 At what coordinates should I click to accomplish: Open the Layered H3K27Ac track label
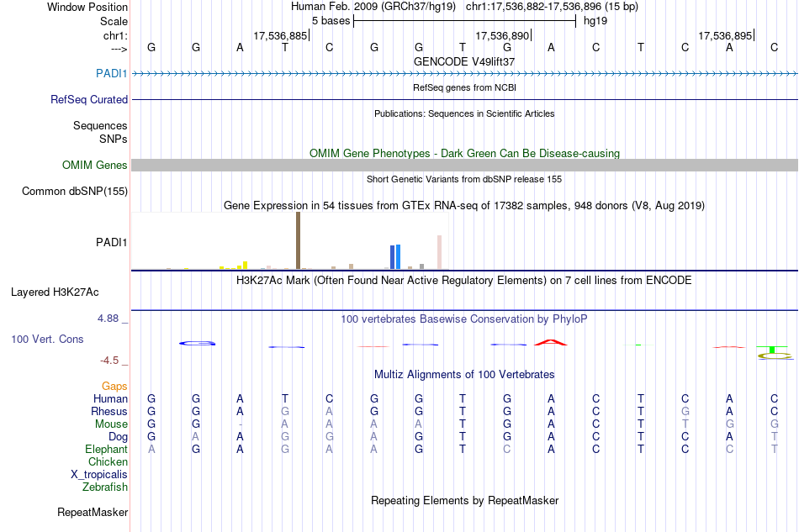click(55, 292)
